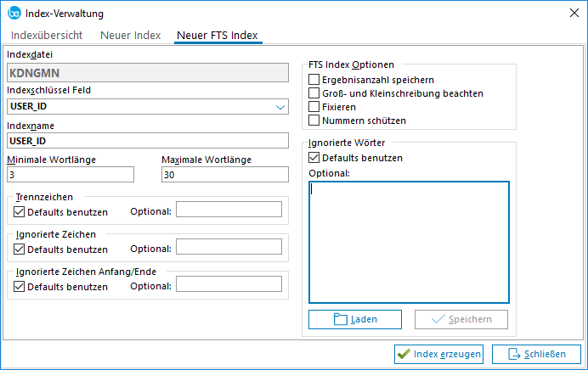
Task: Click the green checkmark on Index erzeugen
Action: tap(404, 354)
